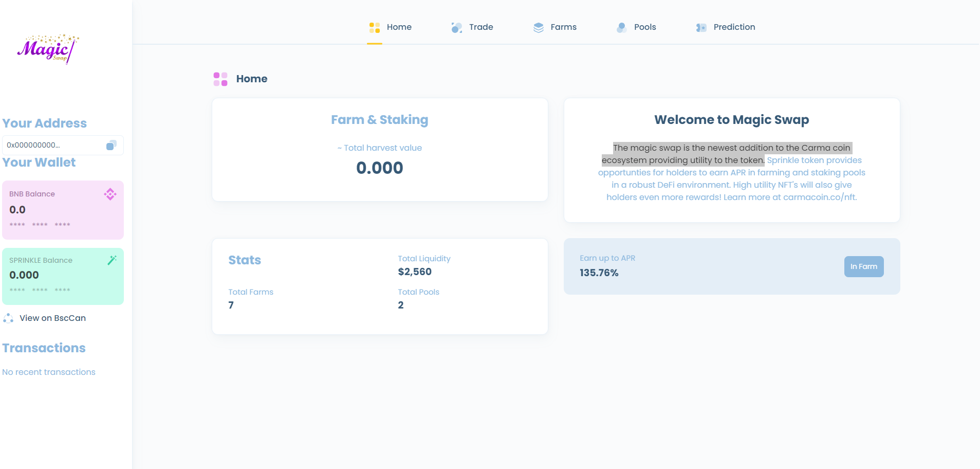Click the SPRINKLE magic wand icon

pos(112,260)
